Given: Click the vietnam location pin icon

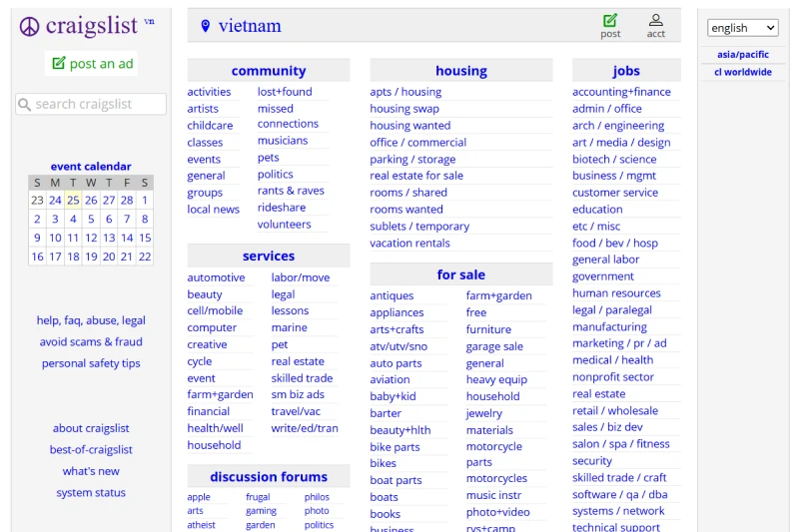Looking at the screenshot, I should (x=206, y=26).
